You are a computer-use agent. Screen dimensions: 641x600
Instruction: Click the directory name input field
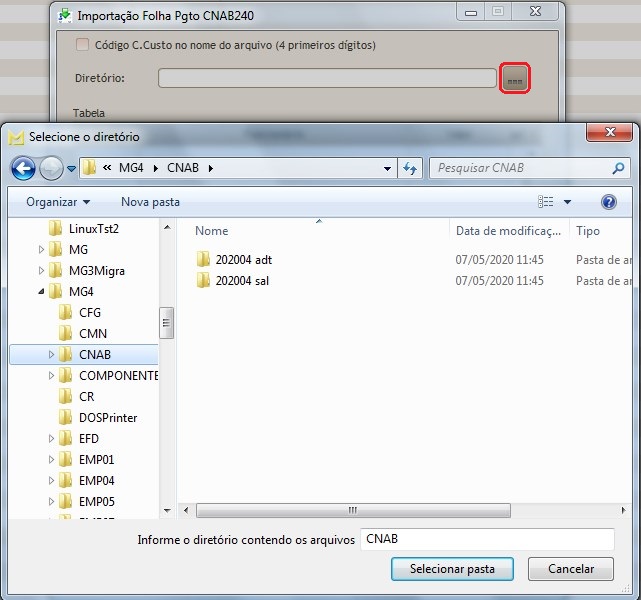tap(486, 539)
